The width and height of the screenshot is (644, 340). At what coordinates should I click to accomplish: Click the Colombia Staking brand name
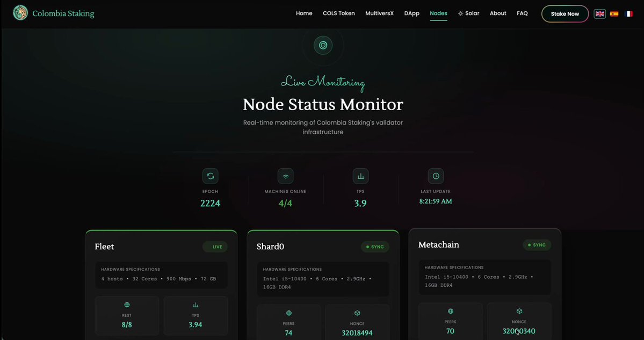point(63,13)
